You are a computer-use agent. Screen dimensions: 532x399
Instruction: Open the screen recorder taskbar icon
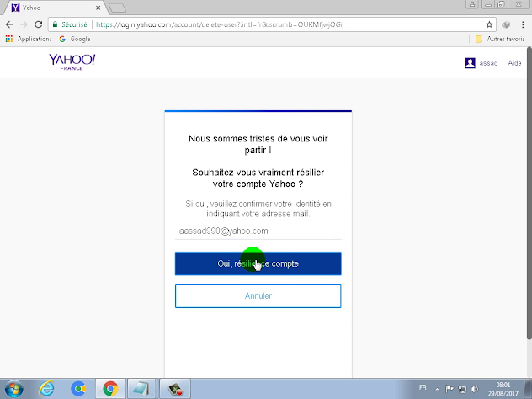175,389
